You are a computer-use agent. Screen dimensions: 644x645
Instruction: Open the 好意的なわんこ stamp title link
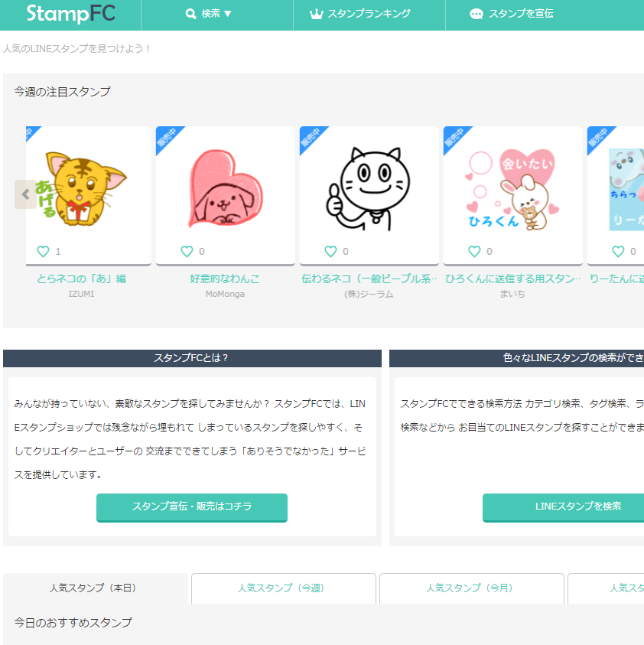point(225,279)
